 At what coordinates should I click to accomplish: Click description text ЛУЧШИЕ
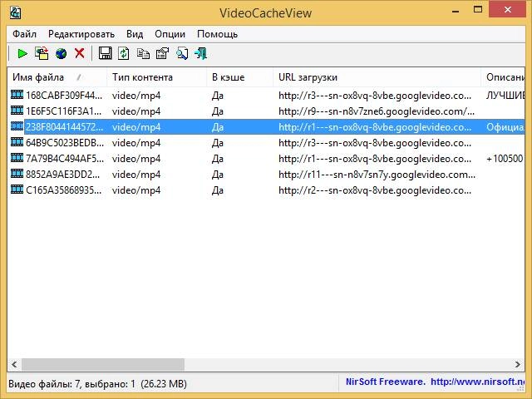(505, 96)
